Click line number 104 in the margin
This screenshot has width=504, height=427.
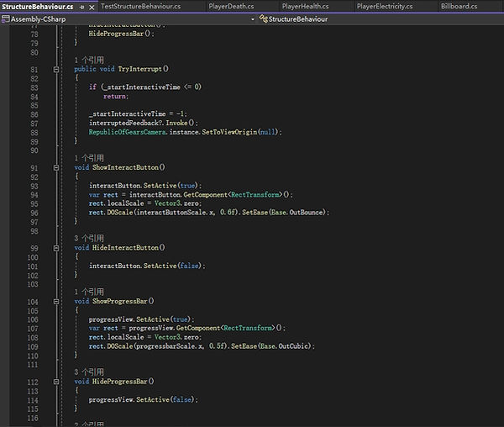pos(33,302)
